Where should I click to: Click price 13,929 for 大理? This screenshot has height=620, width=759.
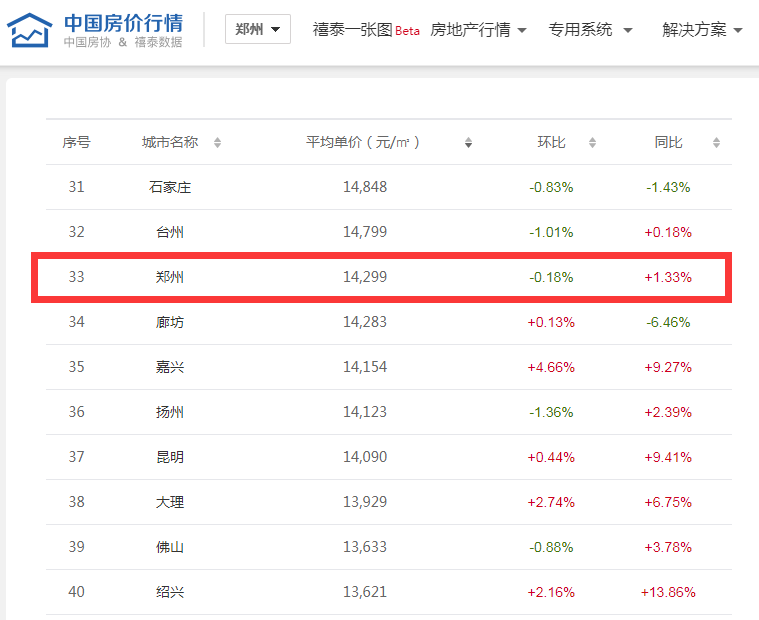tap(365, 502)
